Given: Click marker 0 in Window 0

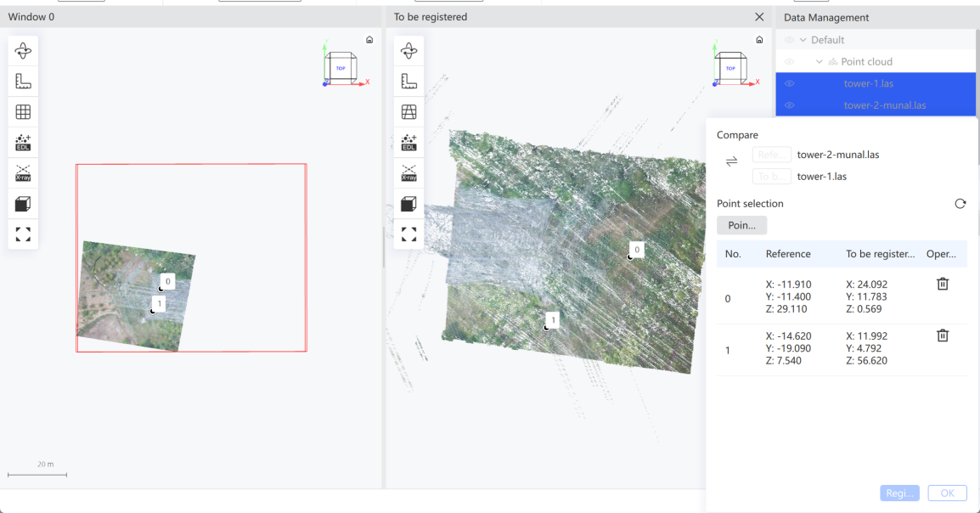Looking at the screenshot, I should pyautogui.click(x=166, y=283).
